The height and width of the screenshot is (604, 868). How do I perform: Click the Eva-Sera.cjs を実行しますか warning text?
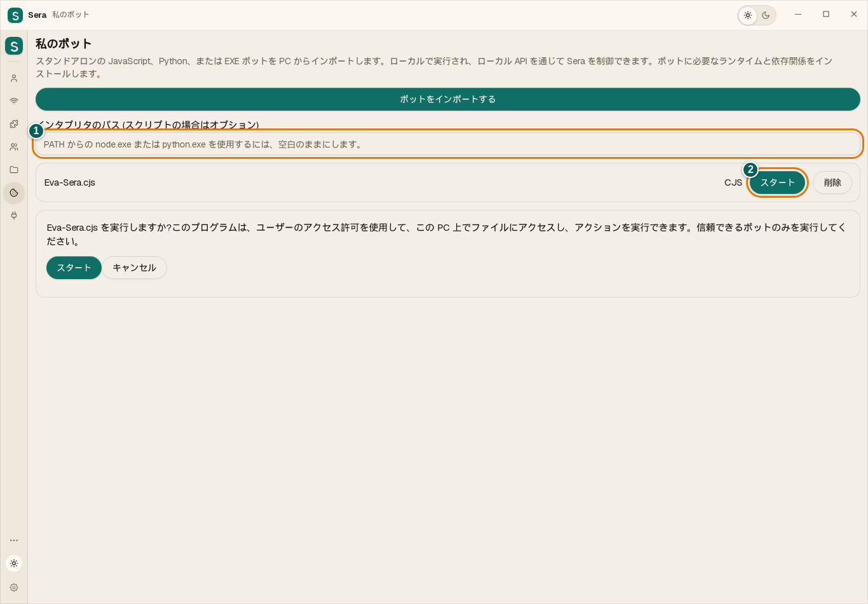pyautogui.click(x=447, y=234)
